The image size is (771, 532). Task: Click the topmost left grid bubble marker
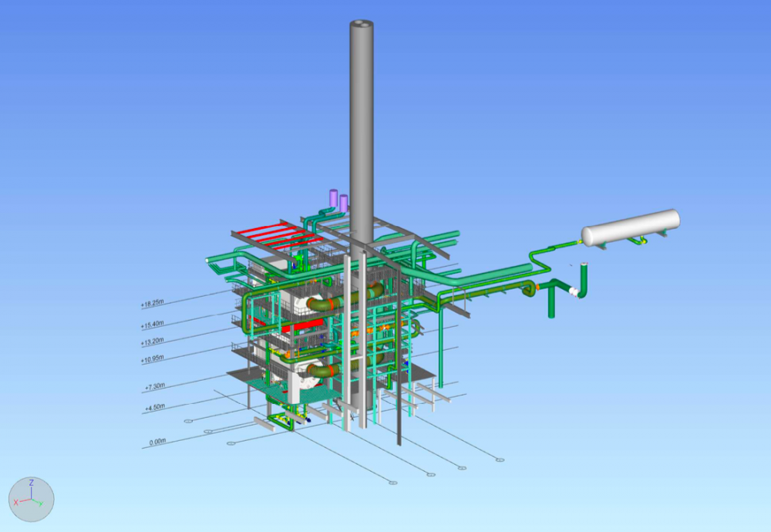coord(188,421)
